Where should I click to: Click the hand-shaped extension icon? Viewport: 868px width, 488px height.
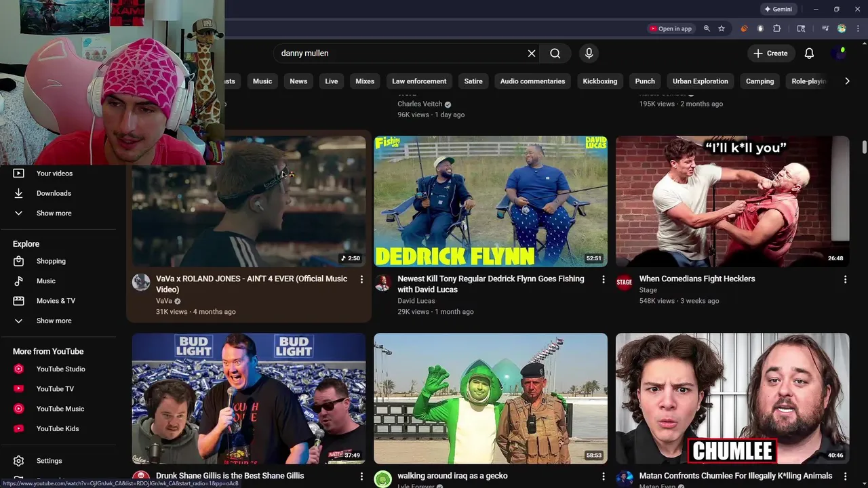[x=760, y=28]
